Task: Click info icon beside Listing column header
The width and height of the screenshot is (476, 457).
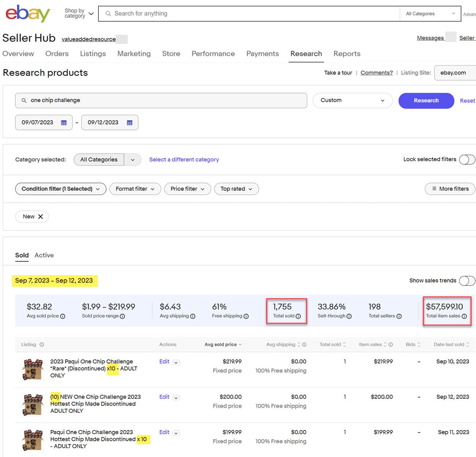Action: [x=42, y=344]
